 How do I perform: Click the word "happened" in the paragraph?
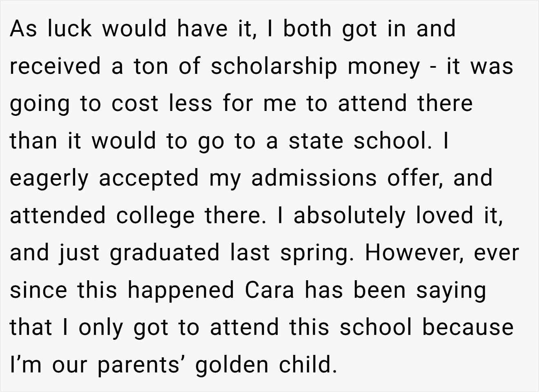[181, 290]
